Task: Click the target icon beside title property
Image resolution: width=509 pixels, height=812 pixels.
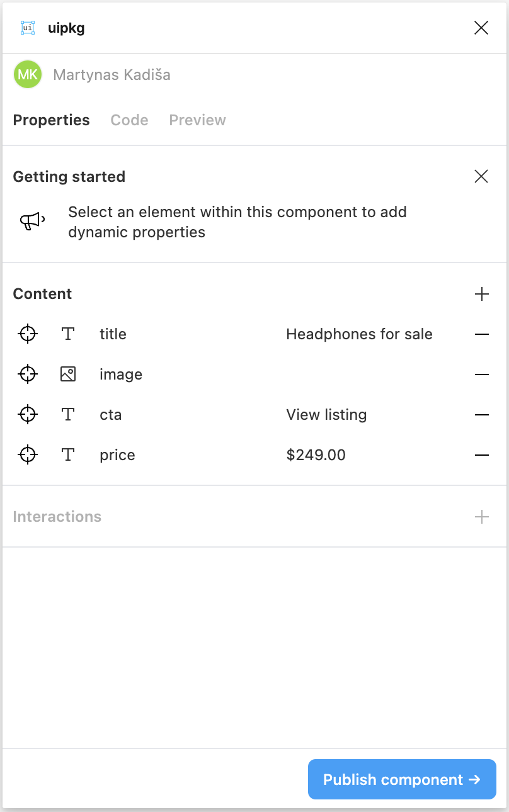Action: (28, 334)
